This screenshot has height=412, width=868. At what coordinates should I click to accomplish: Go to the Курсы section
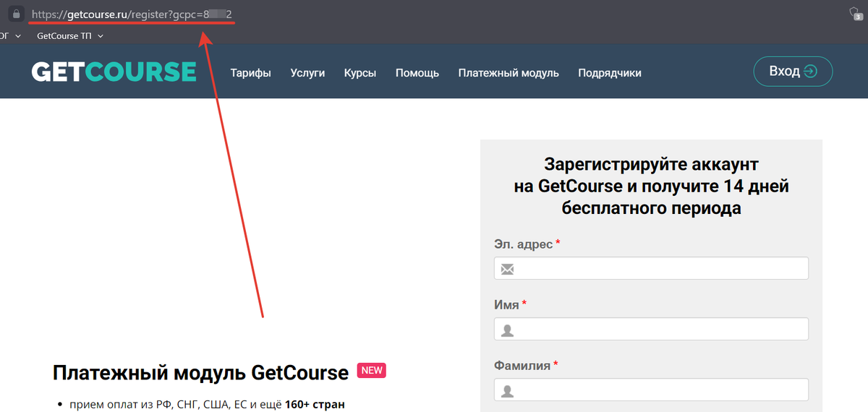click(x=360, y=72)
